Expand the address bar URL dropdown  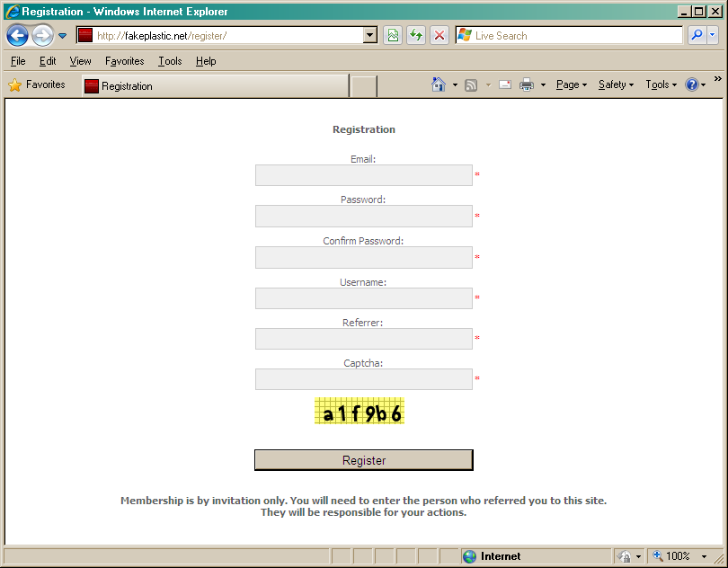369,36
